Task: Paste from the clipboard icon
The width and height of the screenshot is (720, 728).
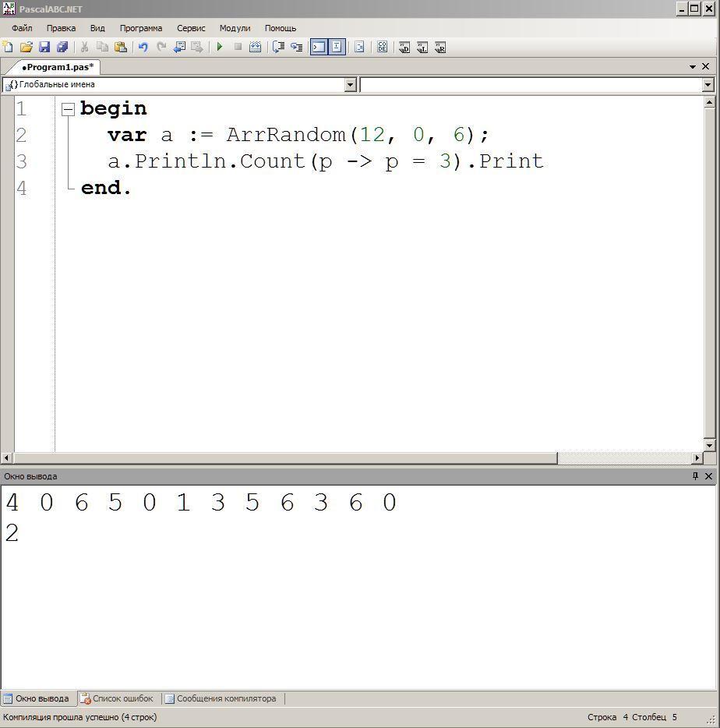Action: [x=120, y=47]
